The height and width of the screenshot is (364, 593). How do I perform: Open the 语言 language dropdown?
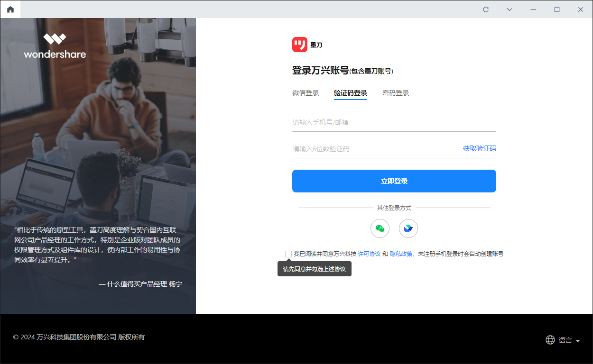[x=566, y=340]
